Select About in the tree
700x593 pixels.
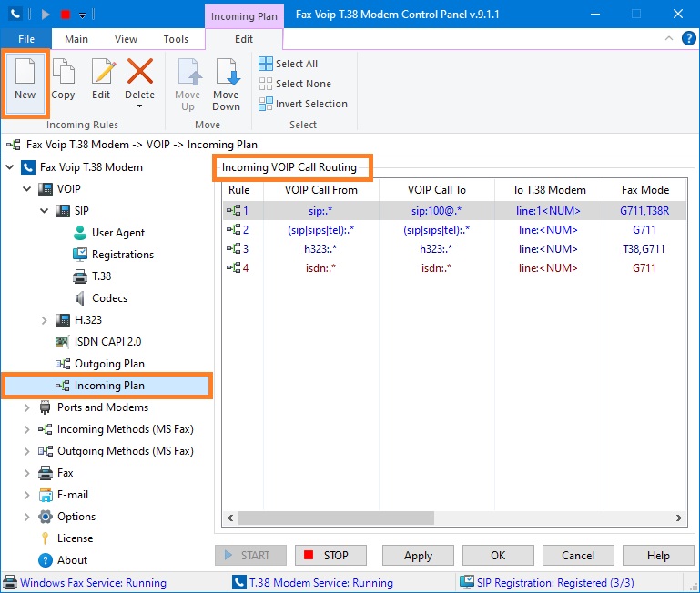[x=63, y=560]
